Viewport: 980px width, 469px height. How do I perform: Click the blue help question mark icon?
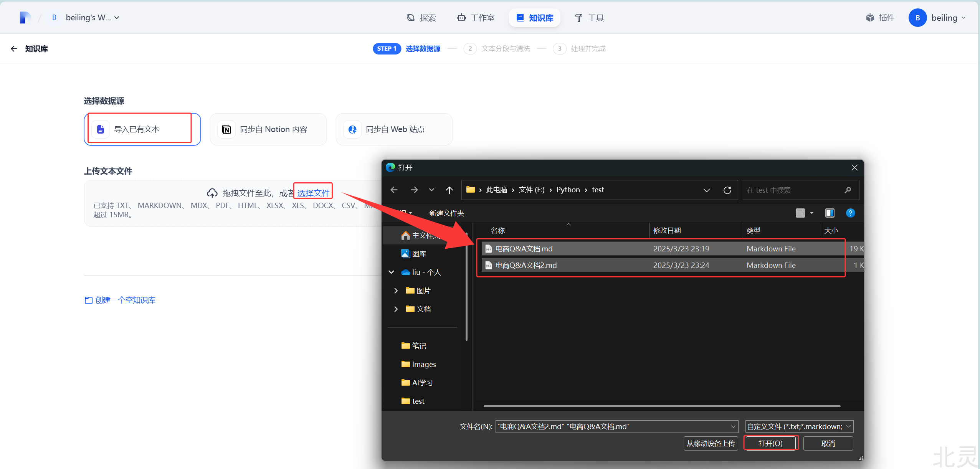(x=850, y=213)
